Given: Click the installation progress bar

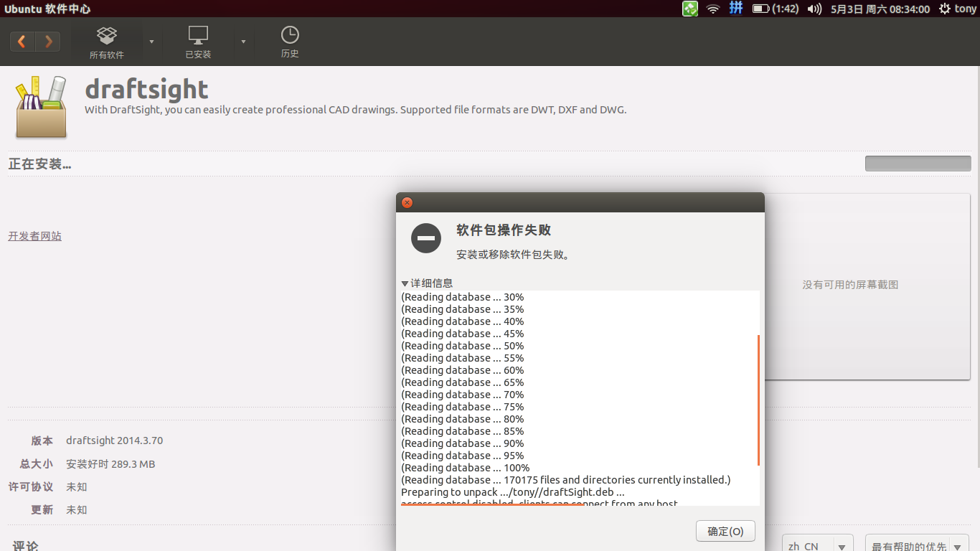Looking at the screenshot, I should point(918,164).
